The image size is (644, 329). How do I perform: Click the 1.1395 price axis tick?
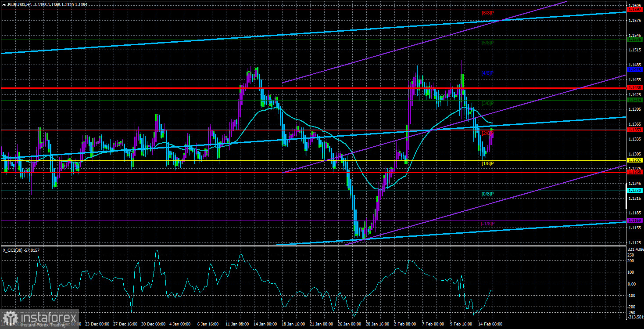coord(634,109)
